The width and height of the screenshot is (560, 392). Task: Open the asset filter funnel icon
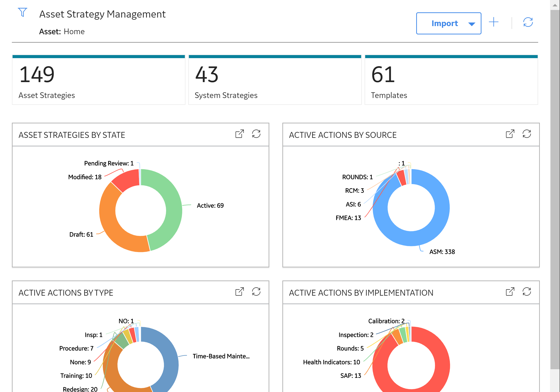pos(23,12)
